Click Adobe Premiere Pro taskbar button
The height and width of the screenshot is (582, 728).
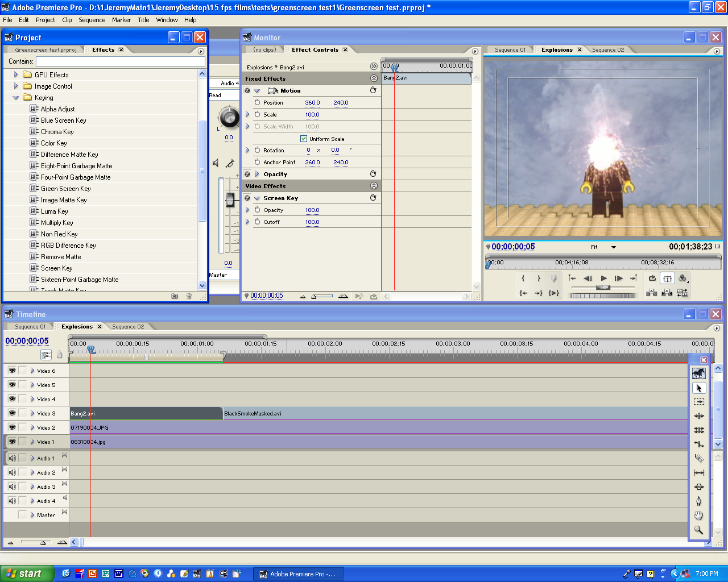pyautogui.click(x=299, y=574)
